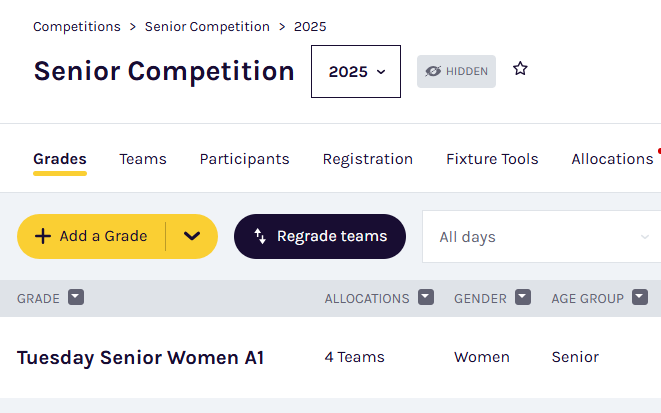Click the Gender column sort icon

(523, 298)
